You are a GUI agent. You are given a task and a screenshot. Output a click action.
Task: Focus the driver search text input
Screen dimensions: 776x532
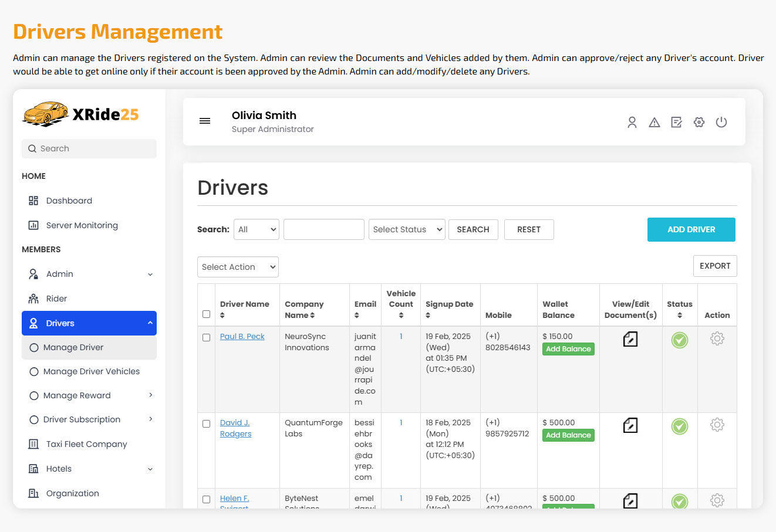pos(324,229)
